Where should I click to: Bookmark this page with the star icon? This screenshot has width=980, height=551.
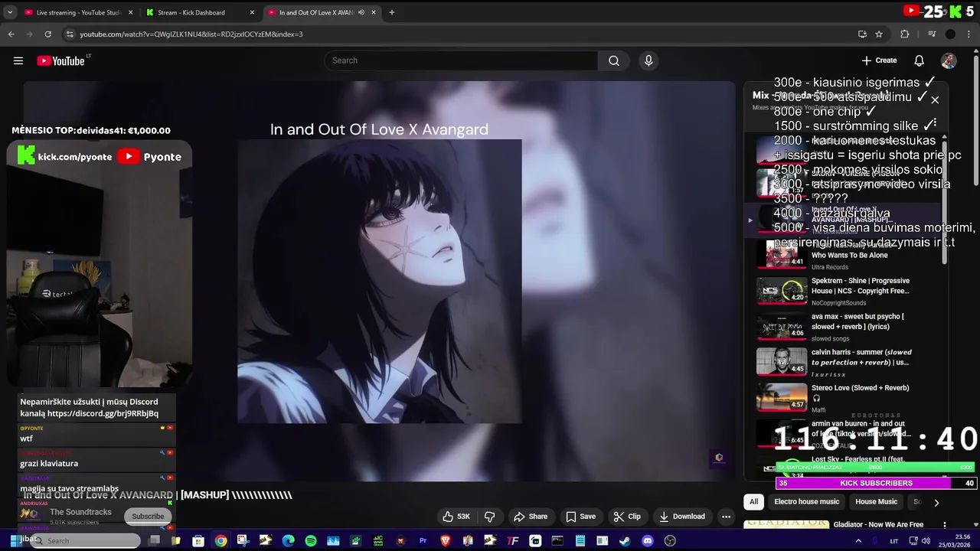tap(879, 34)
